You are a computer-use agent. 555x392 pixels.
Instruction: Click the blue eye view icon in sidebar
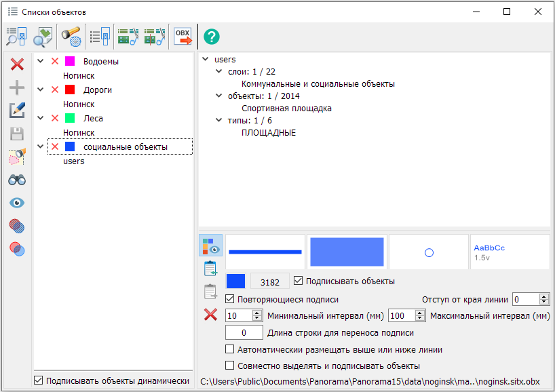(x=17, y=203)
